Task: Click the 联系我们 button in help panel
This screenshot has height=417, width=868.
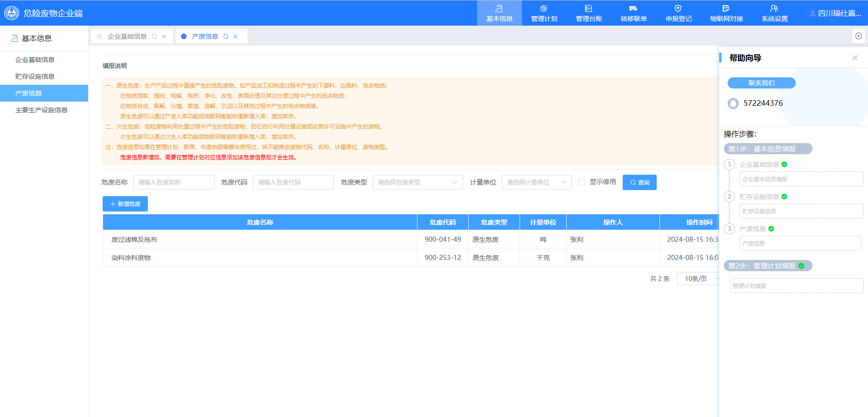Action: pos(761,83)
